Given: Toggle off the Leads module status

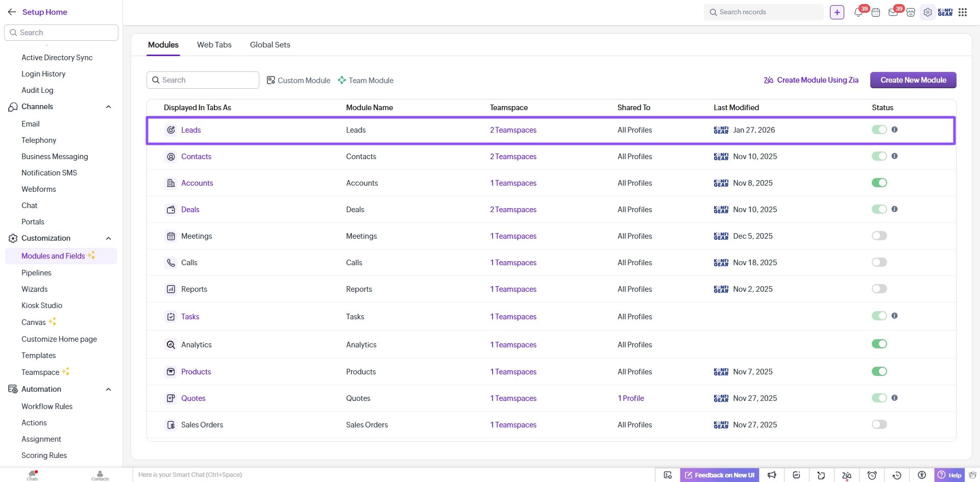Looking at the screenshot, I should pos(878,130).
